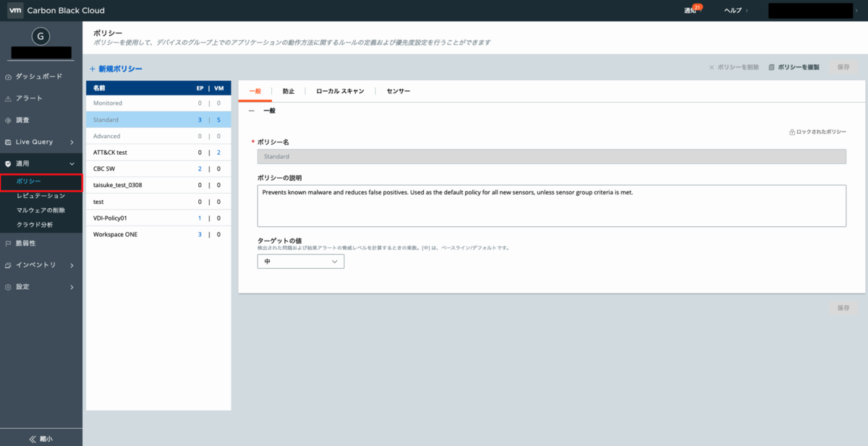
Task: Click EP count 3 for Standard
Action: tap(200, 120)
